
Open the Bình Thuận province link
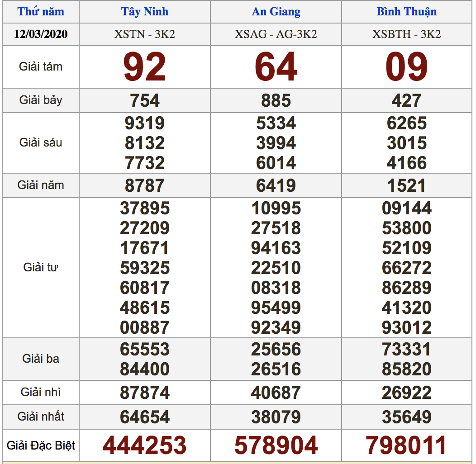point(406,12)
